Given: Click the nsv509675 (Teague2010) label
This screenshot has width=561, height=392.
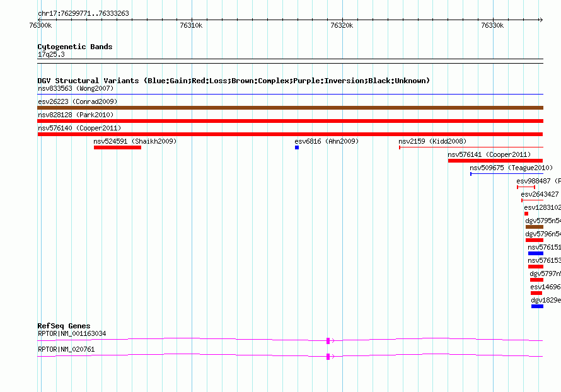Looking at the screenshot, I should [511, 168].
